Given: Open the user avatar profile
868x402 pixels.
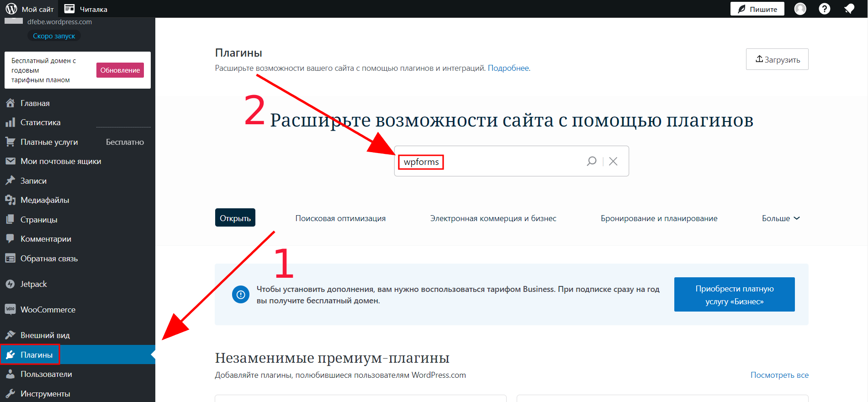Looking at the screenshot, I should (800, 9).
